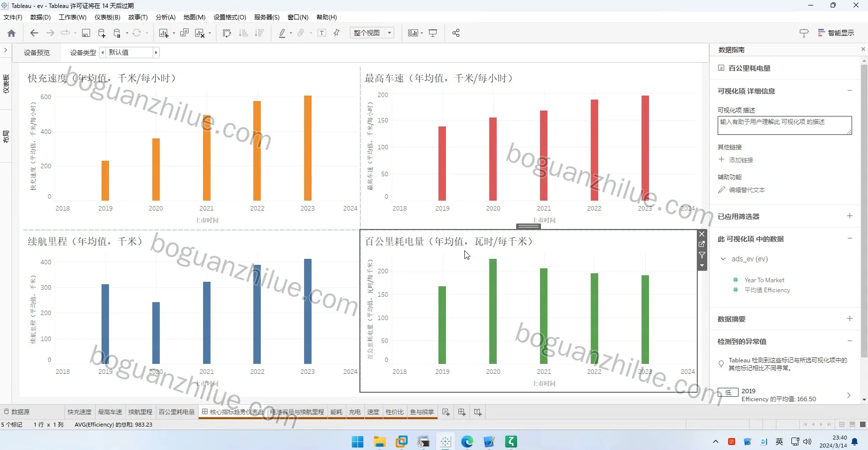Expand the 已应用筛选器 section
Screen dimensions: 868x450
coord(850,216)
